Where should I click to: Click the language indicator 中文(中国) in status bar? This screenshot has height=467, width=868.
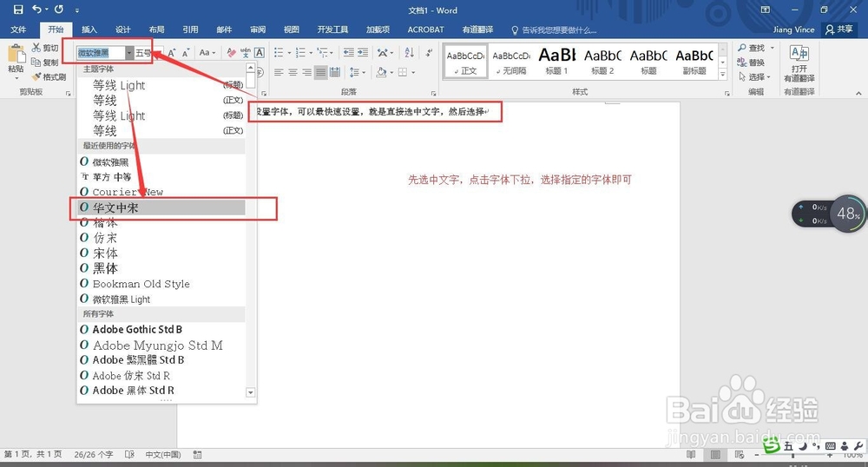point(163,454)
